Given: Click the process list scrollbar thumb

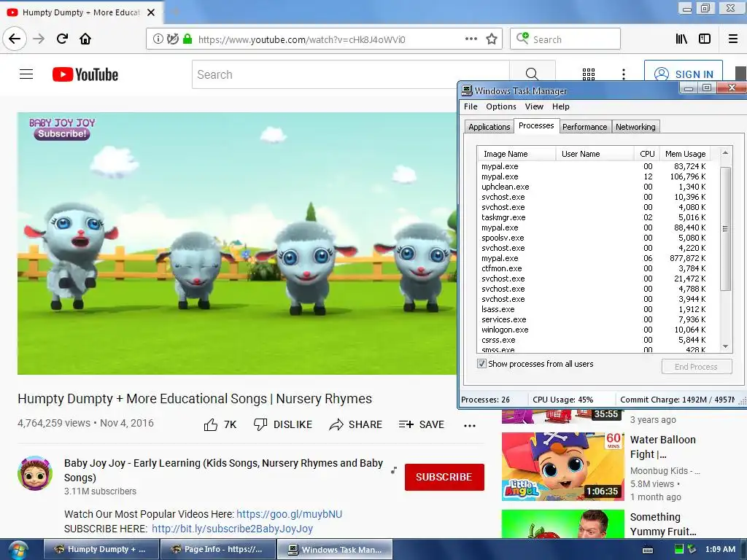Looking at the screenshot, I should coord(725,228).
